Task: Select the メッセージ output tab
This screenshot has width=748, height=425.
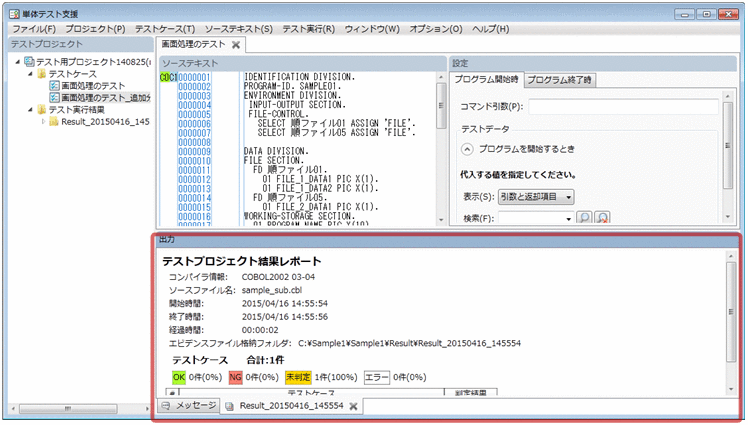Action: pyautogui.click(x=189, y=405)
